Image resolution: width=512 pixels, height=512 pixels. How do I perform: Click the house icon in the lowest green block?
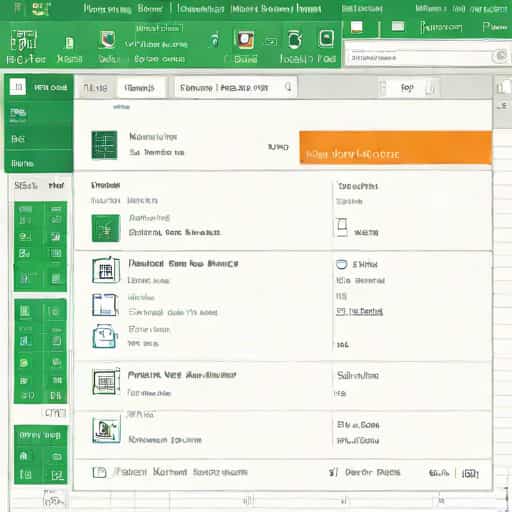24,456
